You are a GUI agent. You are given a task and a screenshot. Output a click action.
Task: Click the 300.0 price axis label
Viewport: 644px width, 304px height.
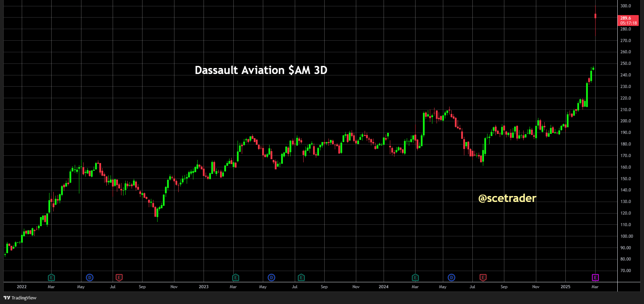tap(626, 6)
